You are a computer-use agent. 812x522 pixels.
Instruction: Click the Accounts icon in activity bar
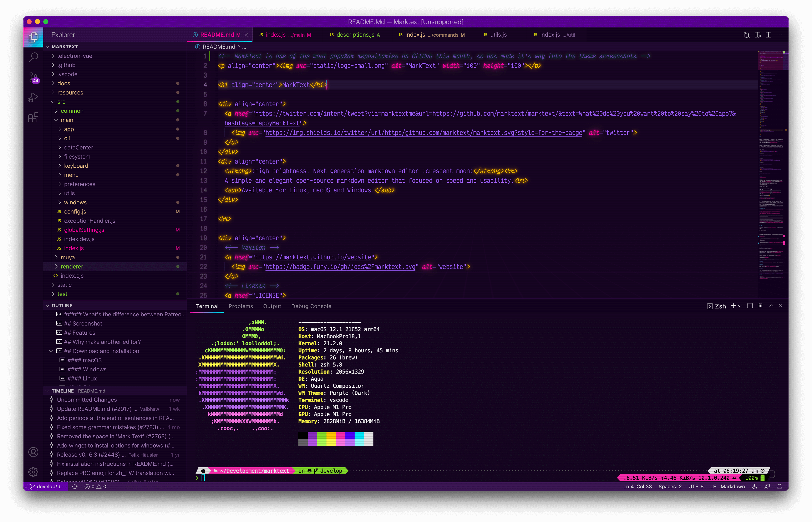pos(33,452)
